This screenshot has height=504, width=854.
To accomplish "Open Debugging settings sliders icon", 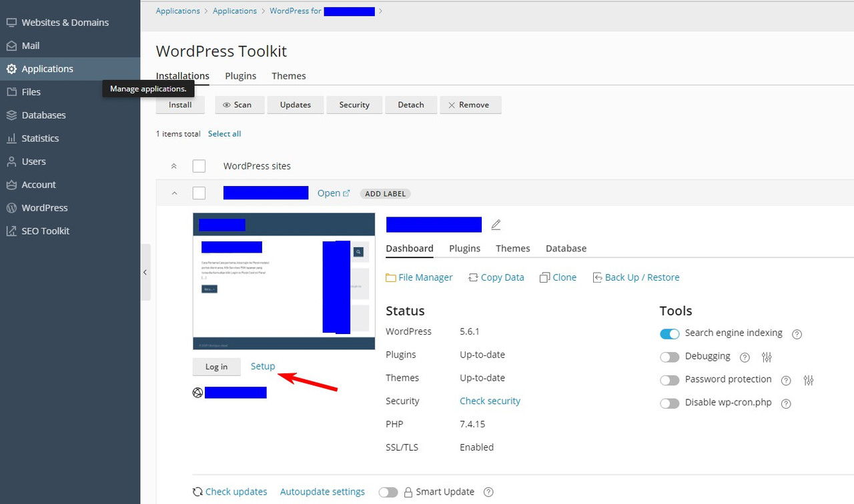I will click(767, 357).
